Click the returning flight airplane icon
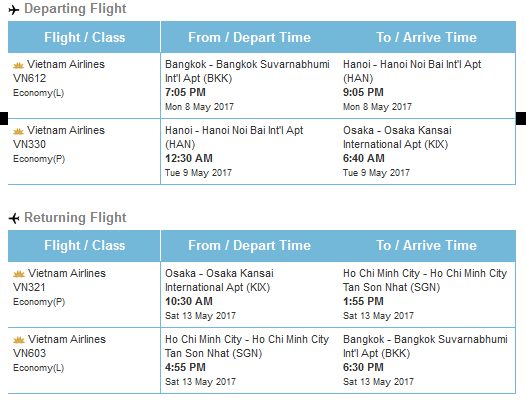Screen dimensions: 526x401 (x=14, y=219)
